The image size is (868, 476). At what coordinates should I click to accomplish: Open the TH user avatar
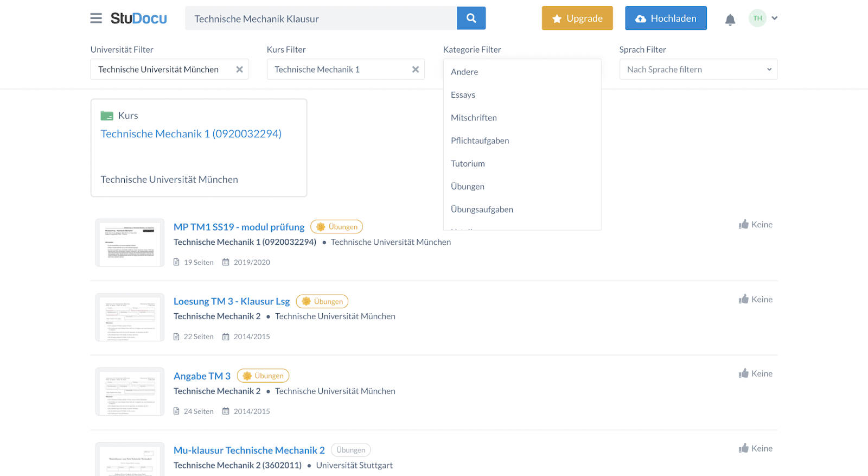coord(757,18)
